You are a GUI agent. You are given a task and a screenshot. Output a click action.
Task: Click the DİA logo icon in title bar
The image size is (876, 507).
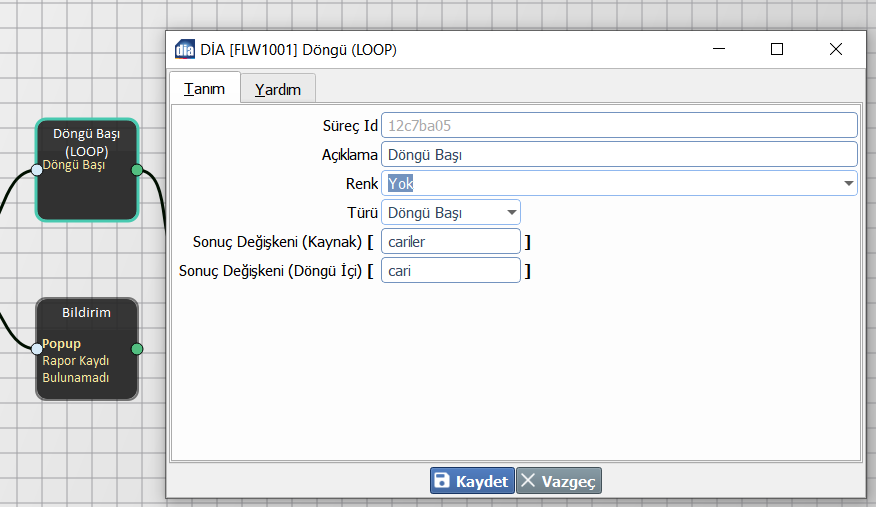coord(185,49)
